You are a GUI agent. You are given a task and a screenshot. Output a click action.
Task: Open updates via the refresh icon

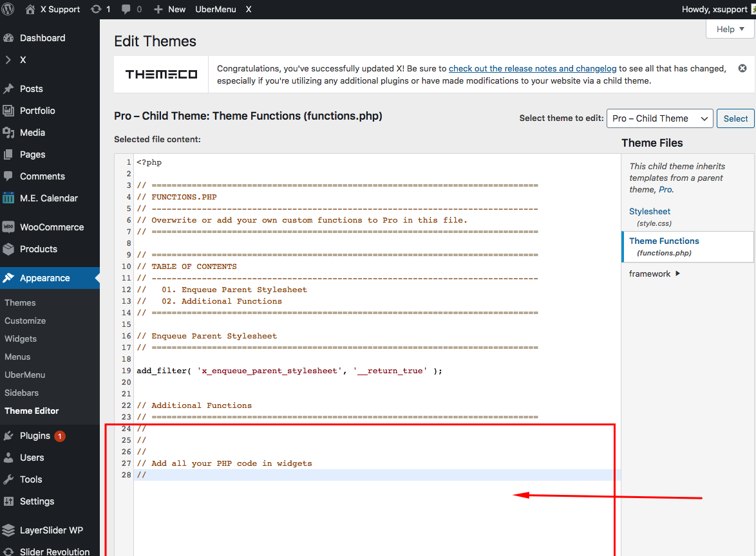pos(96,9)
